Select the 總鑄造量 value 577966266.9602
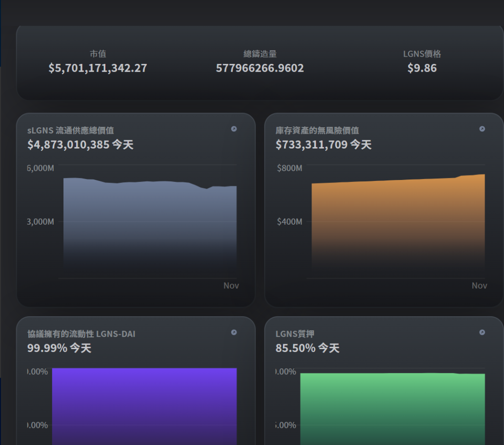 coord(260,68)
